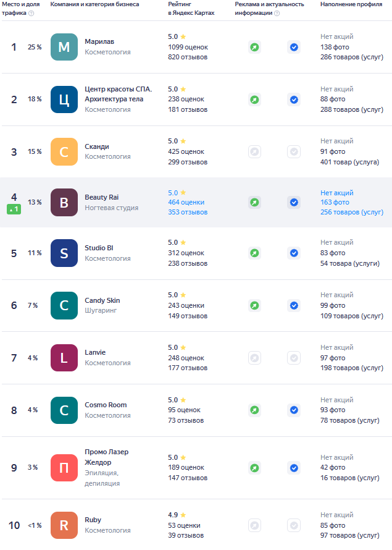392x550 pixels.
Task: Click the green advertising icon for Candy Skin
Action: [x=254, y=305]
